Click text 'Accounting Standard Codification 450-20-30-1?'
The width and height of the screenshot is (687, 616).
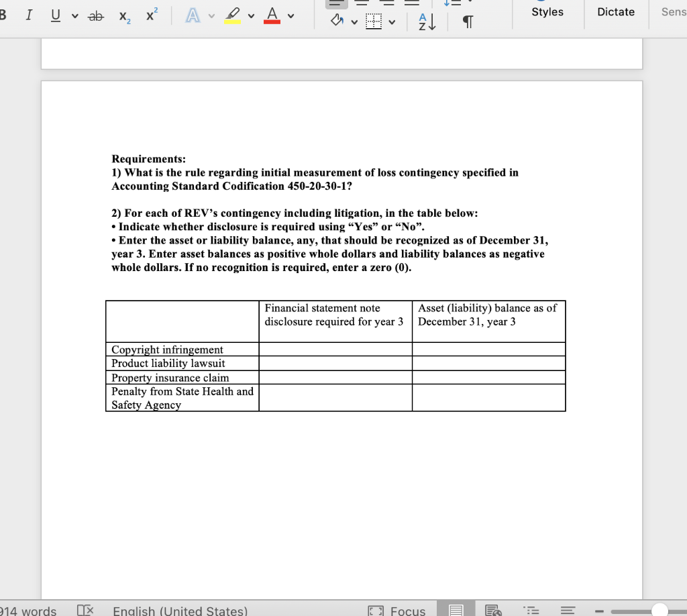tap(231, 186)
